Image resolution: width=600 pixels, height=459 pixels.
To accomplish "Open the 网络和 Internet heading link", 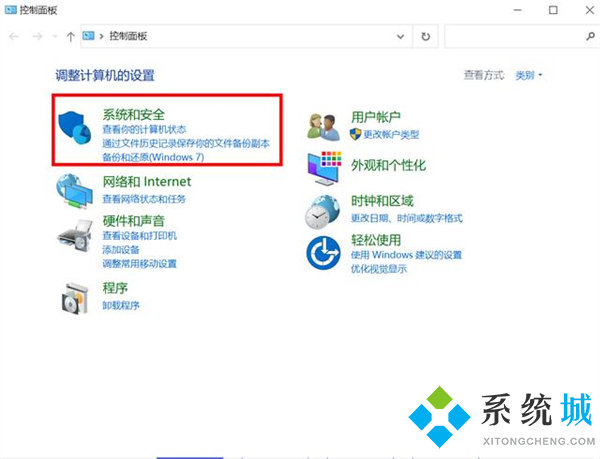I will click(147, 182).
